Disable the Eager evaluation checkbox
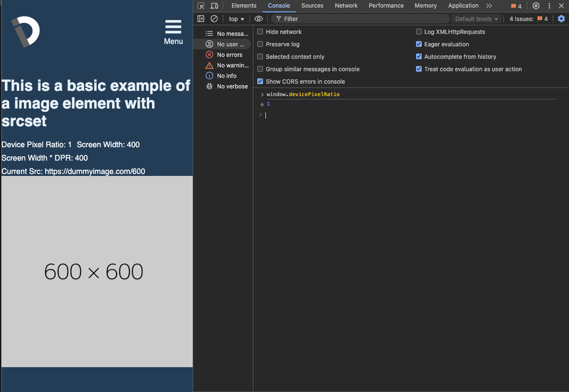569x392 pixels. point(419,44)
